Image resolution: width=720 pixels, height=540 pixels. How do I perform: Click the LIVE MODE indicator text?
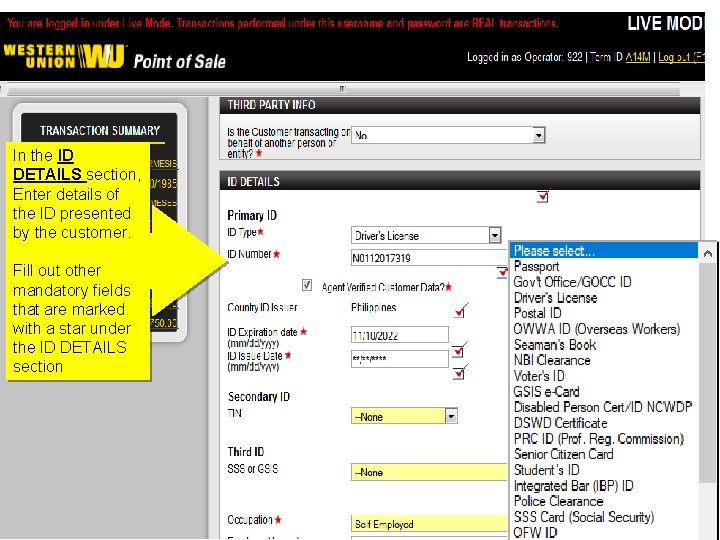pos(665,23)
